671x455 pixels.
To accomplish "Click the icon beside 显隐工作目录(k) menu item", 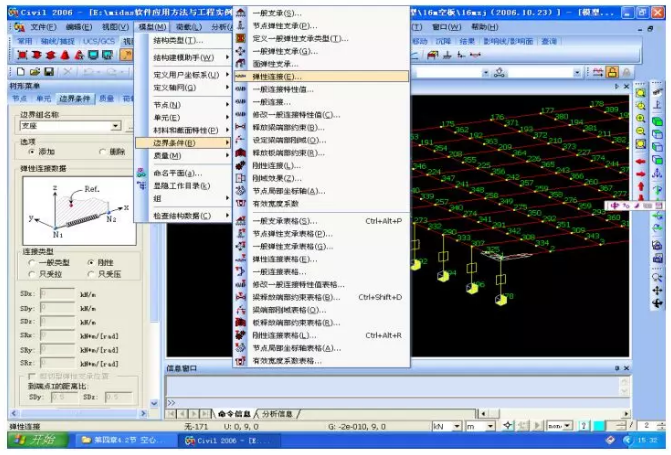I will pos(141,186).
